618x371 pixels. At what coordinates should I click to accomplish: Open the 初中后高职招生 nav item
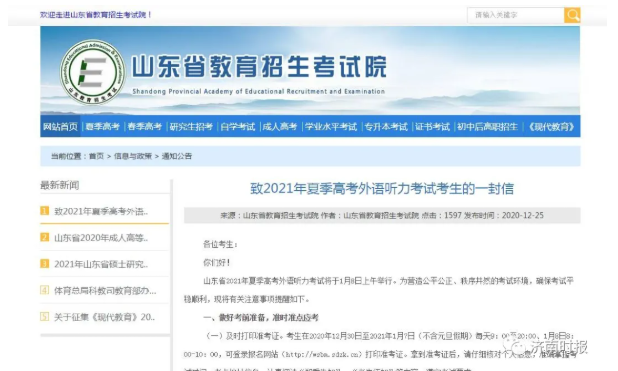tap(488, 127)
